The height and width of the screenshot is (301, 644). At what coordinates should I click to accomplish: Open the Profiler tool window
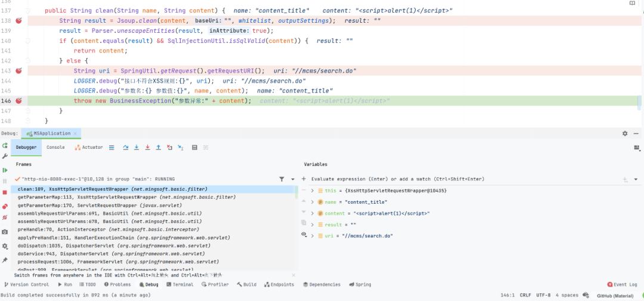215,284
